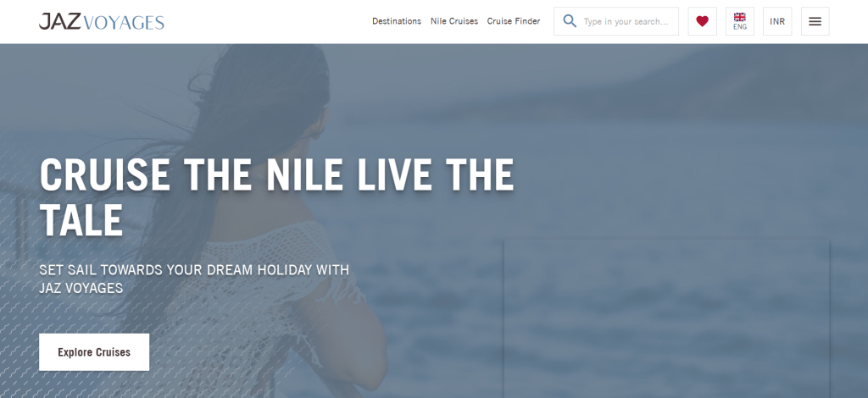Open the hamburger menu icon

815,21
